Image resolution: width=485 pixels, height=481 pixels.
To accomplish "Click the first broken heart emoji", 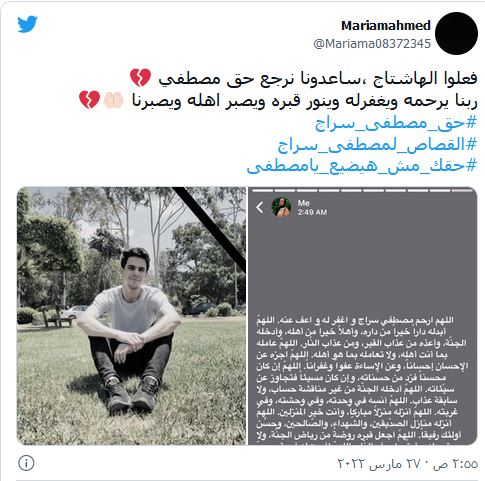I will [140, 78].
